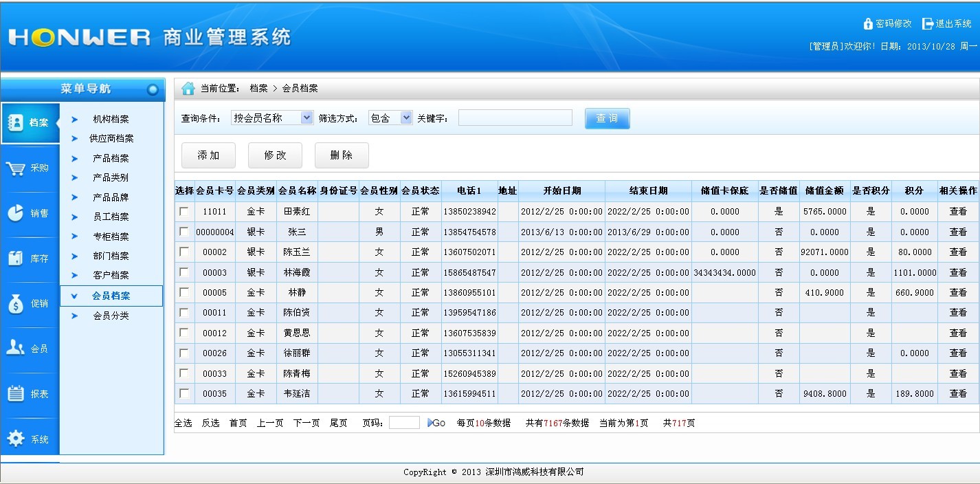Open the 会员 members section

pos(29,349)
